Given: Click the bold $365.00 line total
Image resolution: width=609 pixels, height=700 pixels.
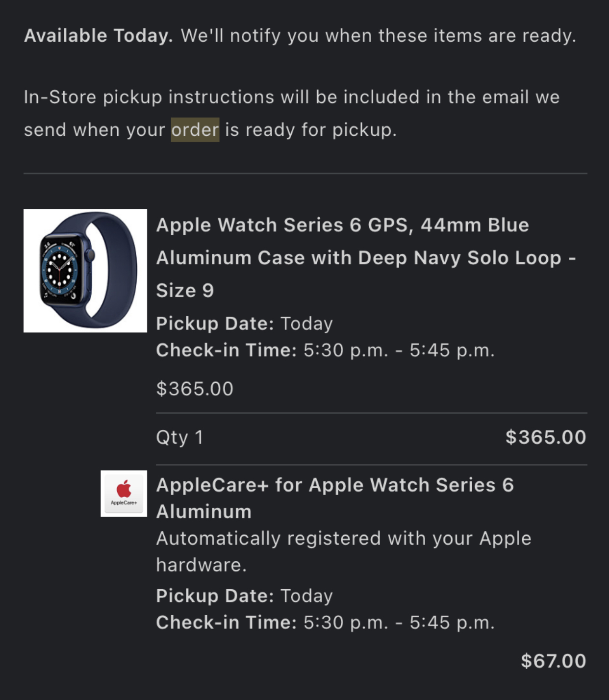Looking at the screenshot, I should point(546,437).
